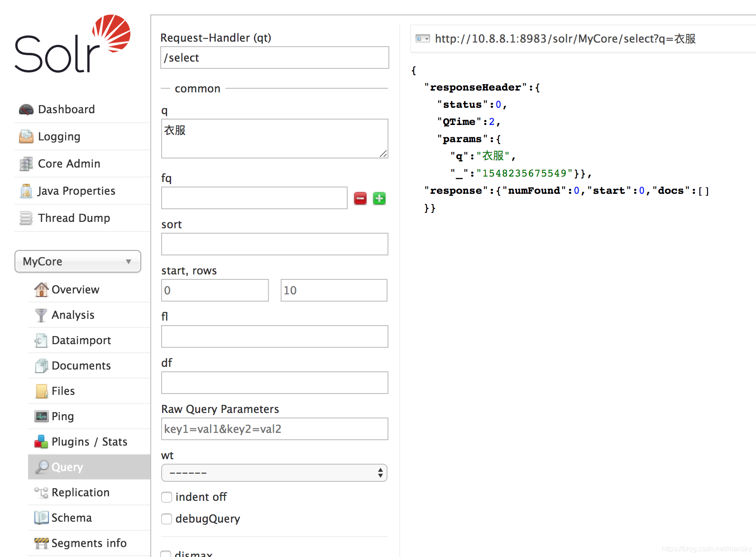The height and width of the screenshot is (557, 756).
Task: Click the "QTime" key in response
Action: point(459,122)
